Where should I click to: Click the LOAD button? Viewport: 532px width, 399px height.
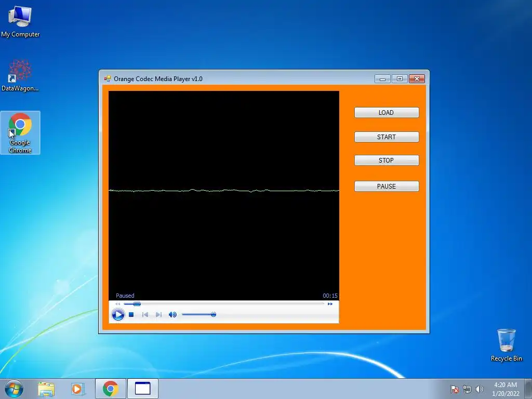[x=387, y=113]
